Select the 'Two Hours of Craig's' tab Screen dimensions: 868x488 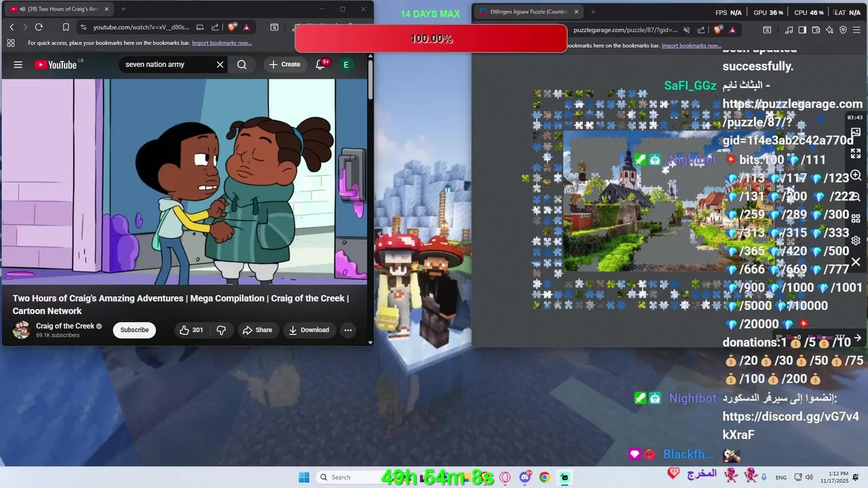click(59, 9)
